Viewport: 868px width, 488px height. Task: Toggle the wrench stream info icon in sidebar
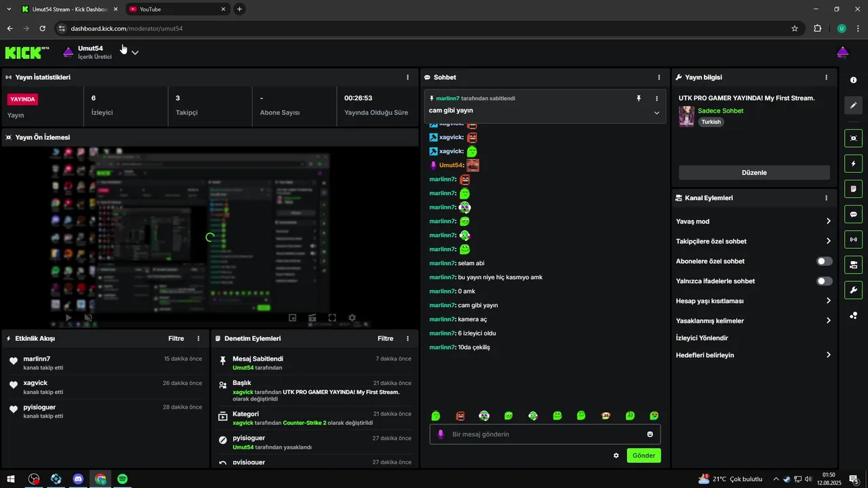tap(853, 290)
